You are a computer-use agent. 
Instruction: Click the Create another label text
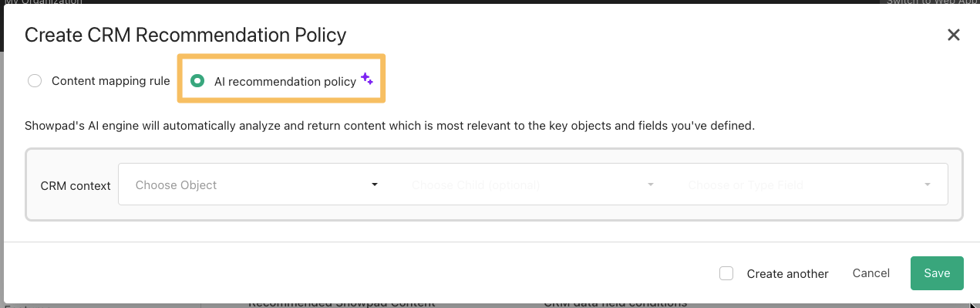tap(787, 274)
